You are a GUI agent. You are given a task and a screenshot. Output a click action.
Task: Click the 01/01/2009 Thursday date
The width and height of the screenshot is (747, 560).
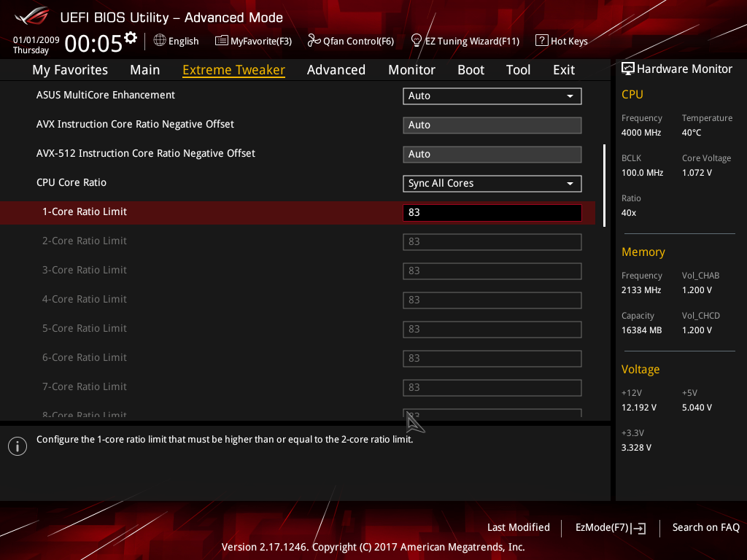pos(36,44)
